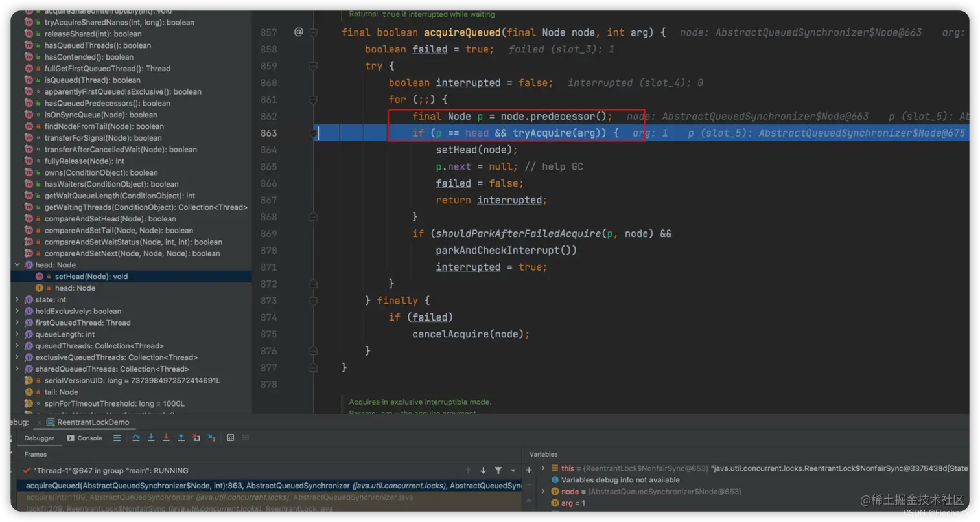
Task: Select owns(ConditionObject) method
Action: click(x=101, y=172)
